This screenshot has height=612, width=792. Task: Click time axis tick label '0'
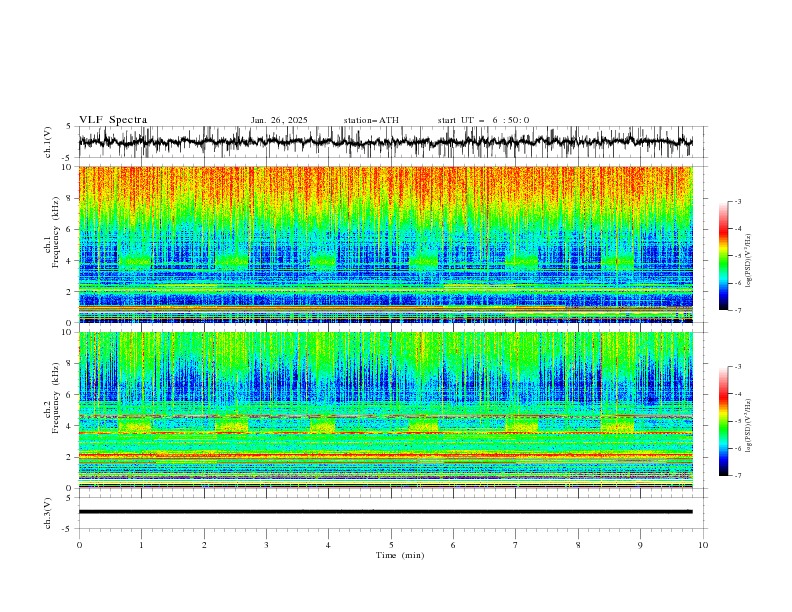(79, 545)
